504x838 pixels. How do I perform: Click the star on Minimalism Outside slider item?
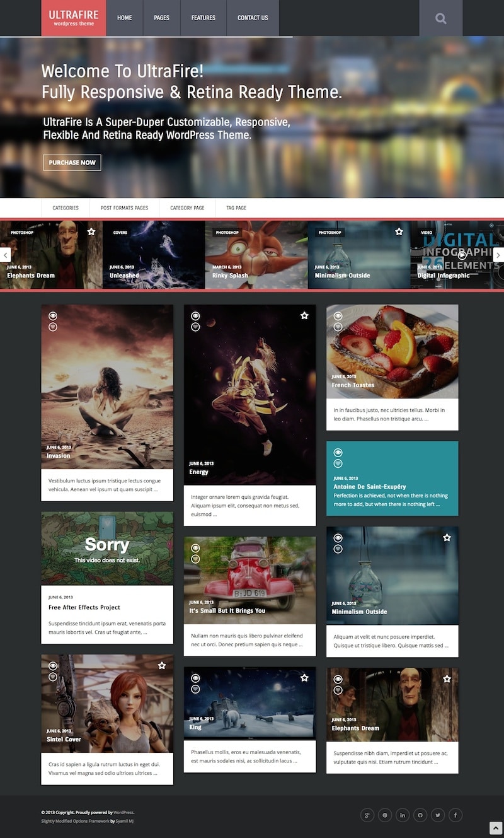click(399, 232)
